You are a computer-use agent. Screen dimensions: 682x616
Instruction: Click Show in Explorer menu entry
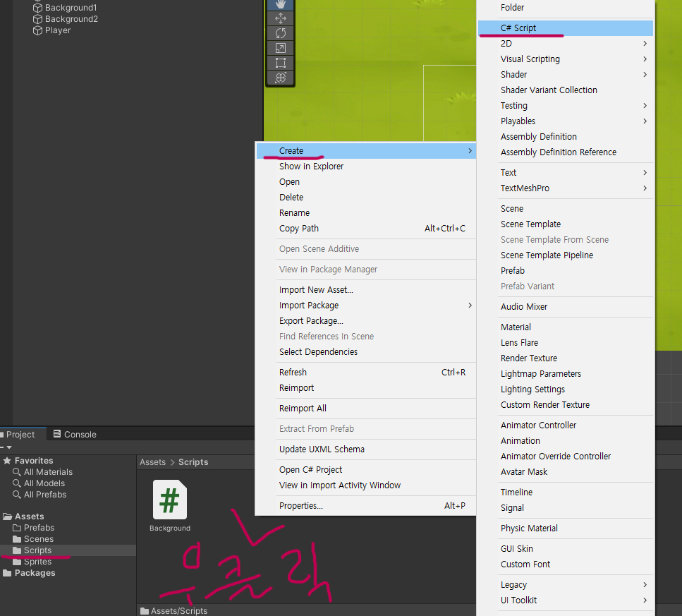(x=311, y=167)
